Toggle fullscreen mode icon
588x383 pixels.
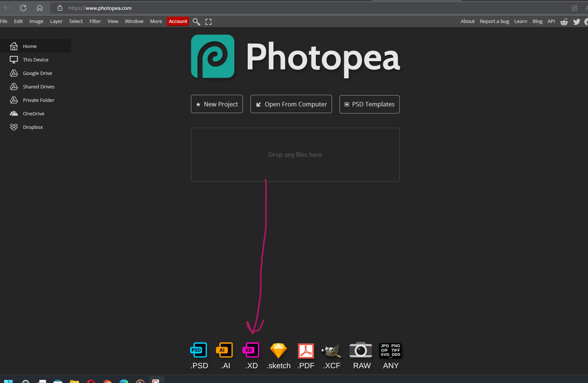tap(208, 22)
